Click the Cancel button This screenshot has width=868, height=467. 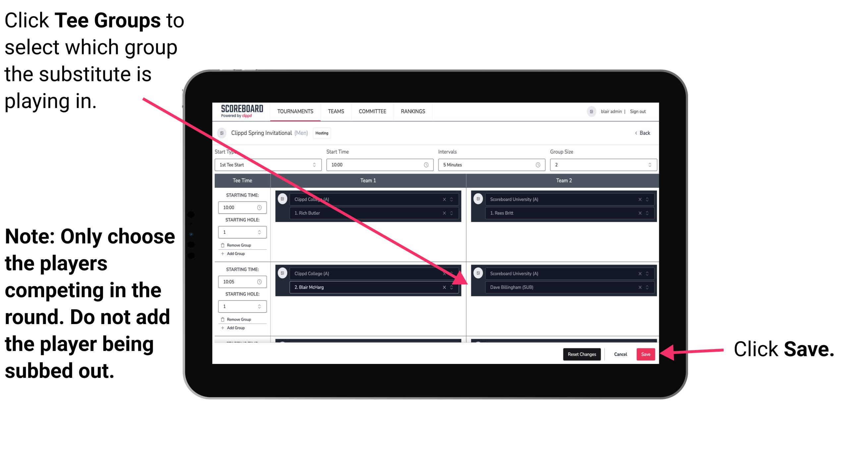621,353
